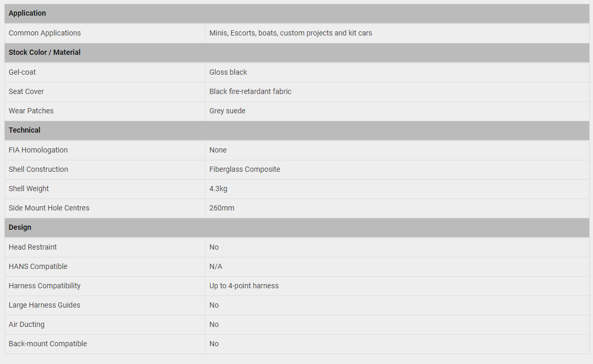
Task: Select the Gel-coat row label
Action: click(x=22, y=72)
